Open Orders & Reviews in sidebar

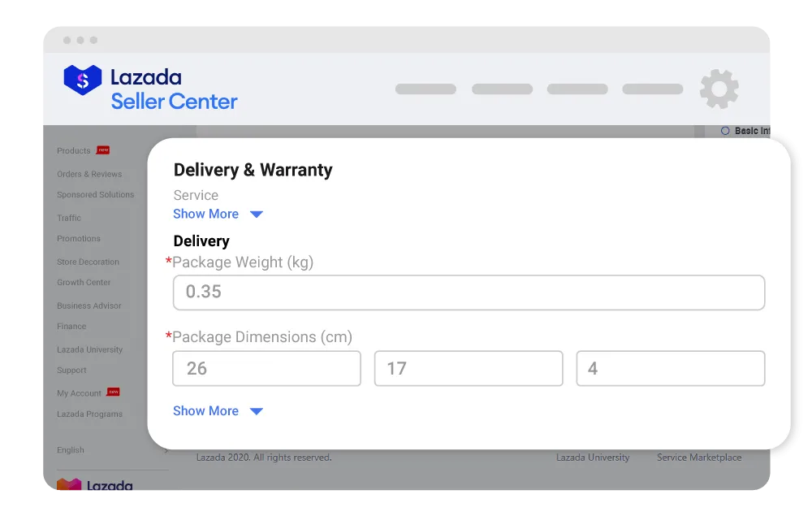pyautogui.click(x=89, y=174)
